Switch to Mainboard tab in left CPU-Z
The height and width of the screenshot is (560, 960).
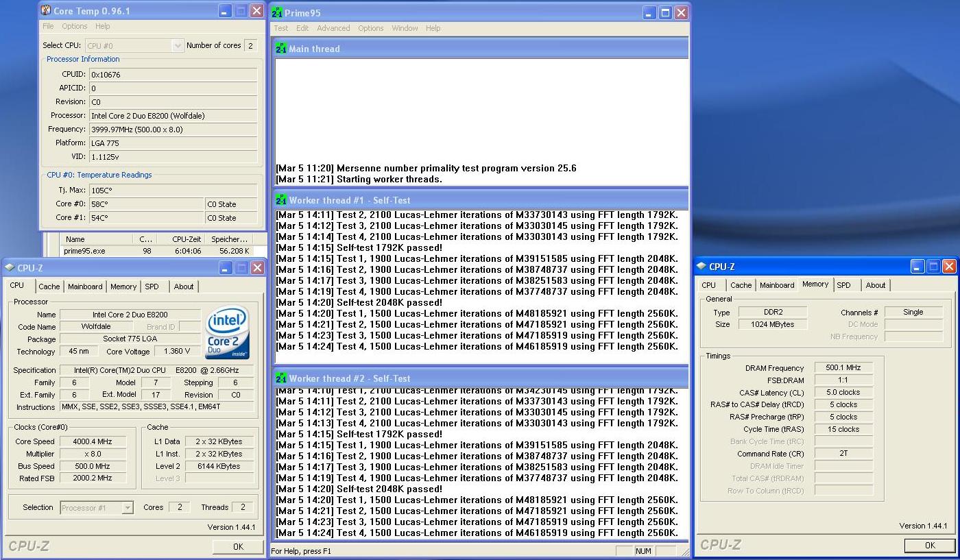pos(85,287)
